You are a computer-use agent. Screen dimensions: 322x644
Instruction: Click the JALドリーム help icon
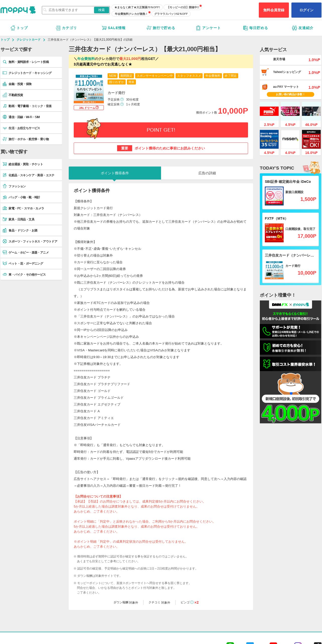[x=97, y=108]
